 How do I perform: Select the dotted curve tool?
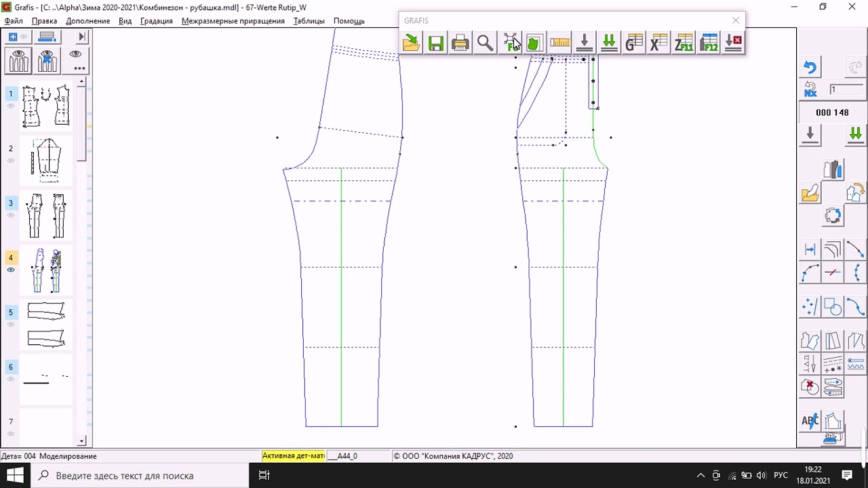pyautogui.click(x=855, y=272)
